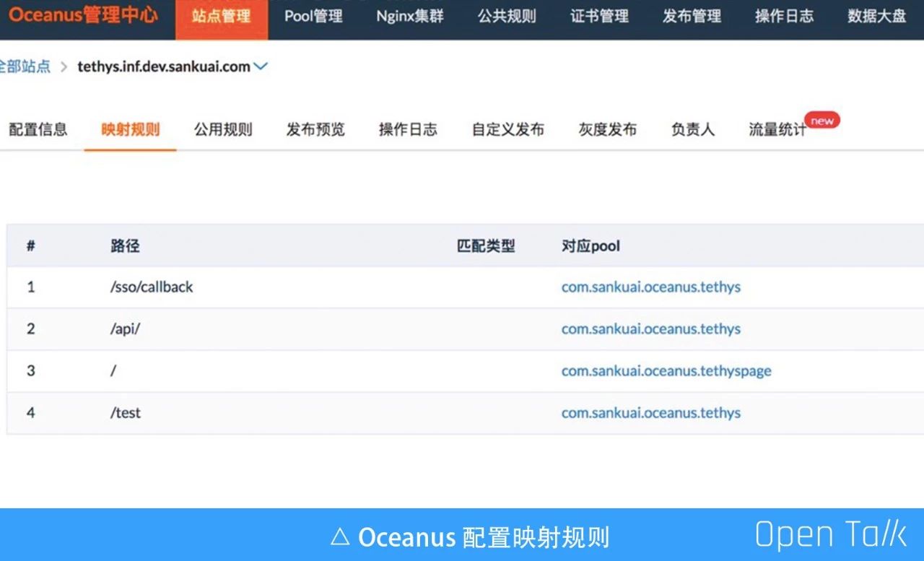Switch to the 负责人 tab
This screenshot has width=924, height=561.
[692, 130]
